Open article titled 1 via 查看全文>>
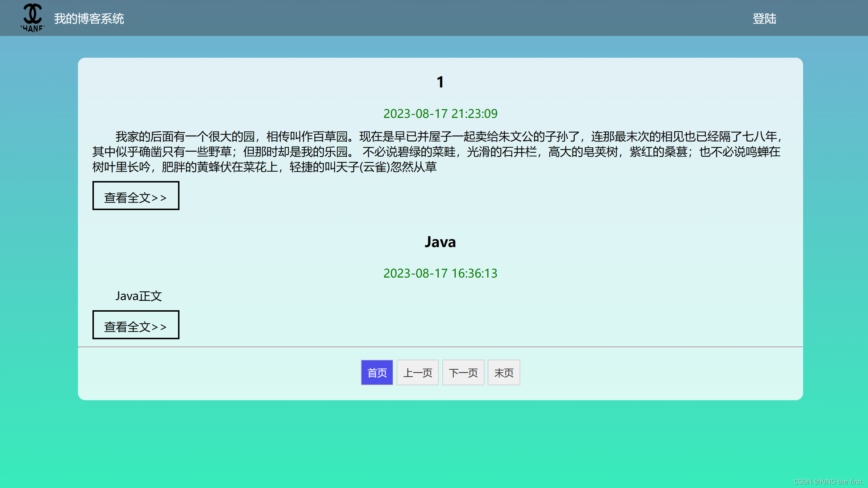Screen dimensions: 868x488 [136, 196]
